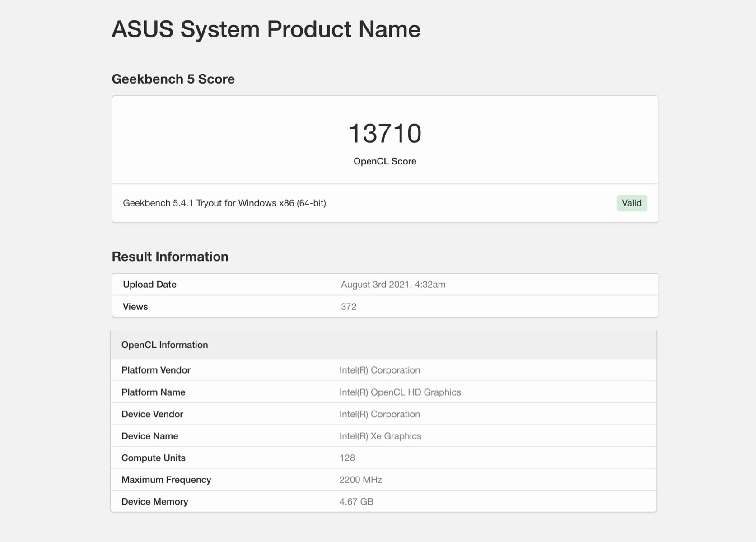Click the green Valid badge
Viewport: 756px width, 542px height.
(x=631, y=203)
